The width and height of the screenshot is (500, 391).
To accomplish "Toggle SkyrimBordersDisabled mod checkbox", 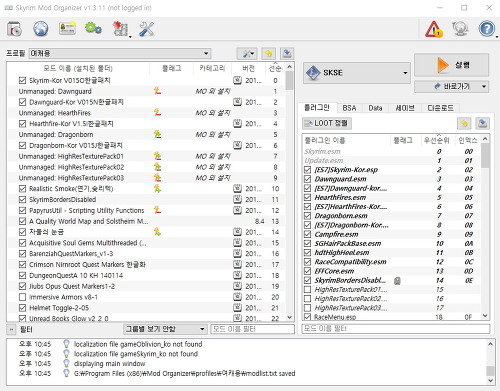I will click(x=22, y=199).
